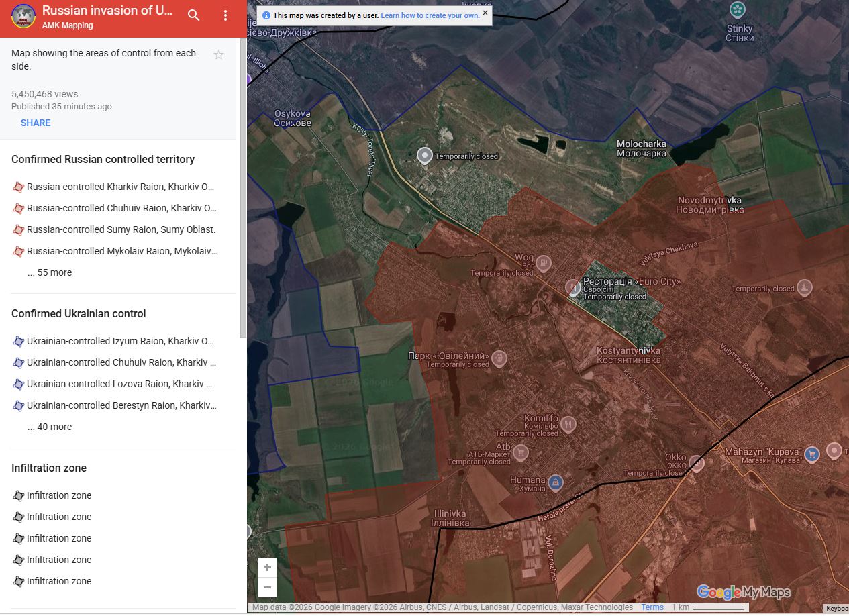Image resolution: width=849 pixels, height=616 pixels.
Task: Expand the 55 more Russian territory items
Action: coord(50,272)
